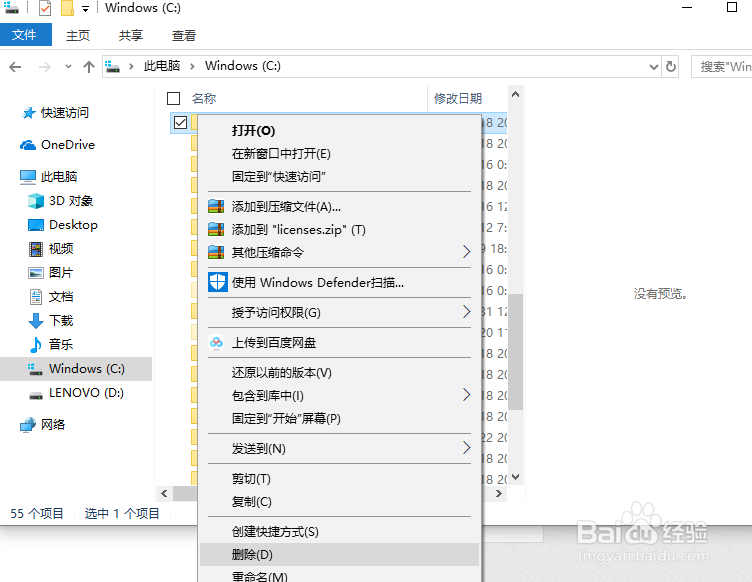Go up one folder level arrow
The width and height of the screenshot is (752, 582).
tap(89, 67)
